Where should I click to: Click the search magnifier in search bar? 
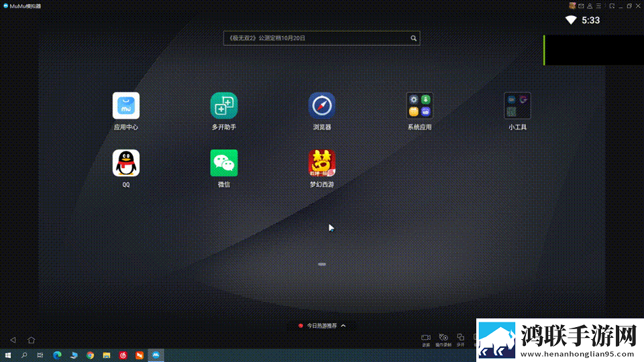click(413, 38)
